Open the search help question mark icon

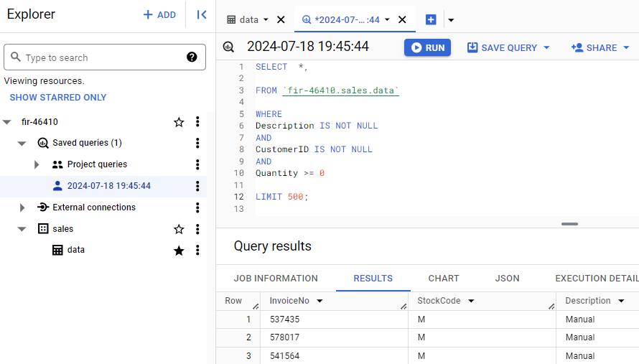(192, 57)
